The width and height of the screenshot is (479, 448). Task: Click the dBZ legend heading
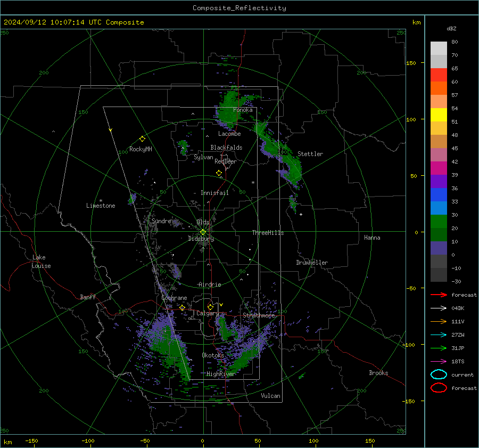(451, 28)
